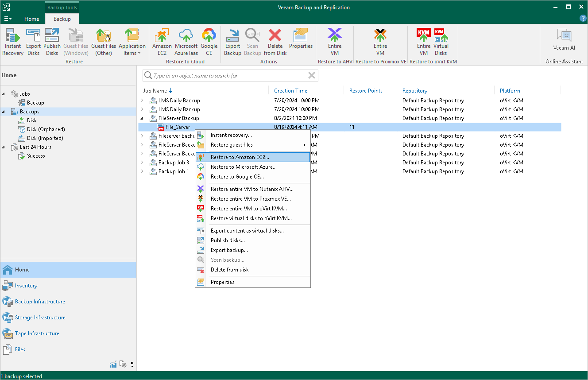Click Export Backup ribbon icon

[x=232, y=42]
